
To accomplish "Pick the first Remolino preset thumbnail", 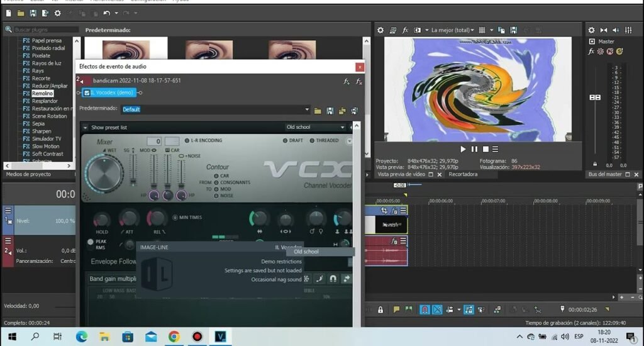I will click(126, 49).
